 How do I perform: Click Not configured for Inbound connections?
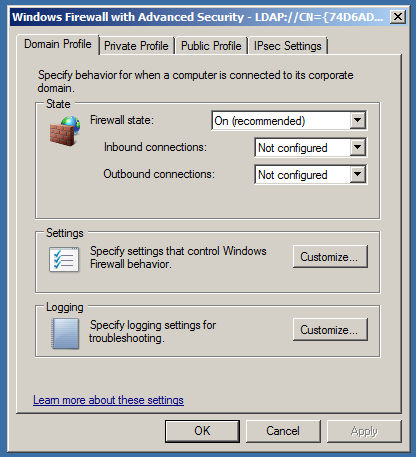(x=310, y=148)
